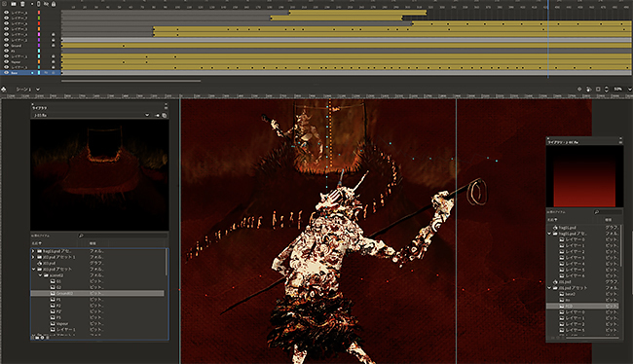
Task: Select G1 bitmap in the left library
Action: (x=59, y=281)
